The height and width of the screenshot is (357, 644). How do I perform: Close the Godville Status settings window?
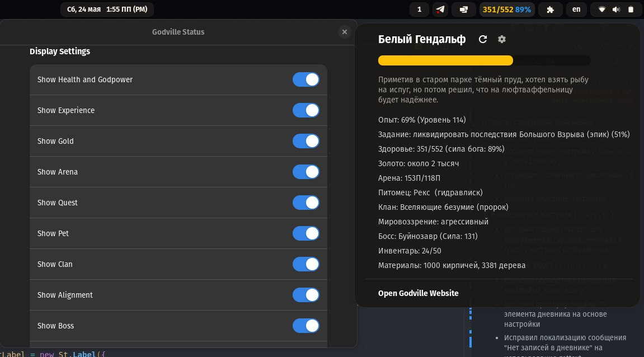[x=345, y=32]
